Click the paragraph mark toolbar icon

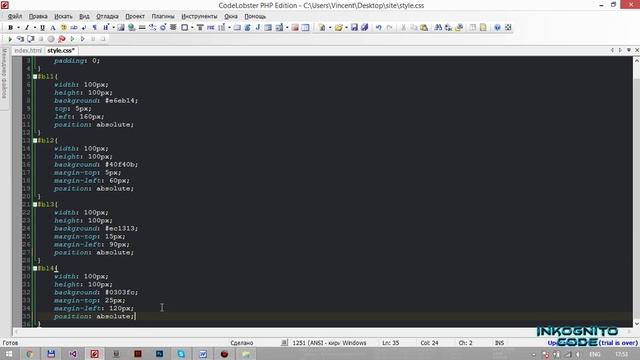coord(95,28)
